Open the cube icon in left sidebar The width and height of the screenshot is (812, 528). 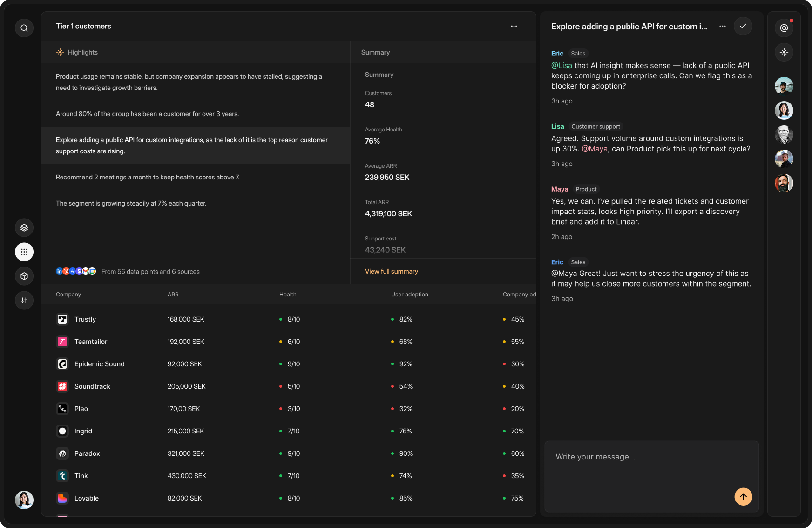click(x=24, y=276)
